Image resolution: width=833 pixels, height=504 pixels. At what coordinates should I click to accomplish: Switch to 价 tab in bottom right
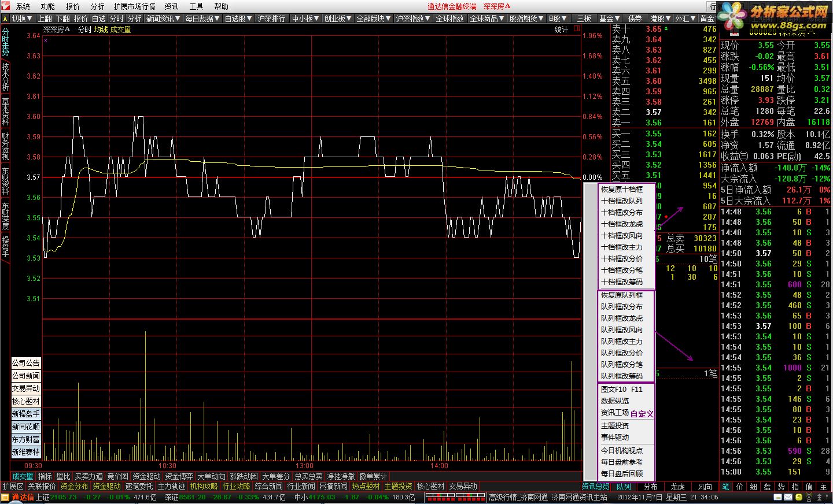tap(739, 487)
